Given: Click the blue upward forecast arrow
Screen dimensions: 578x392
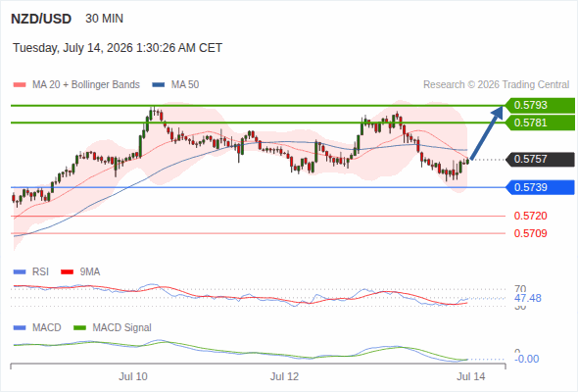Looking at the screenshot, I should 486,132.
